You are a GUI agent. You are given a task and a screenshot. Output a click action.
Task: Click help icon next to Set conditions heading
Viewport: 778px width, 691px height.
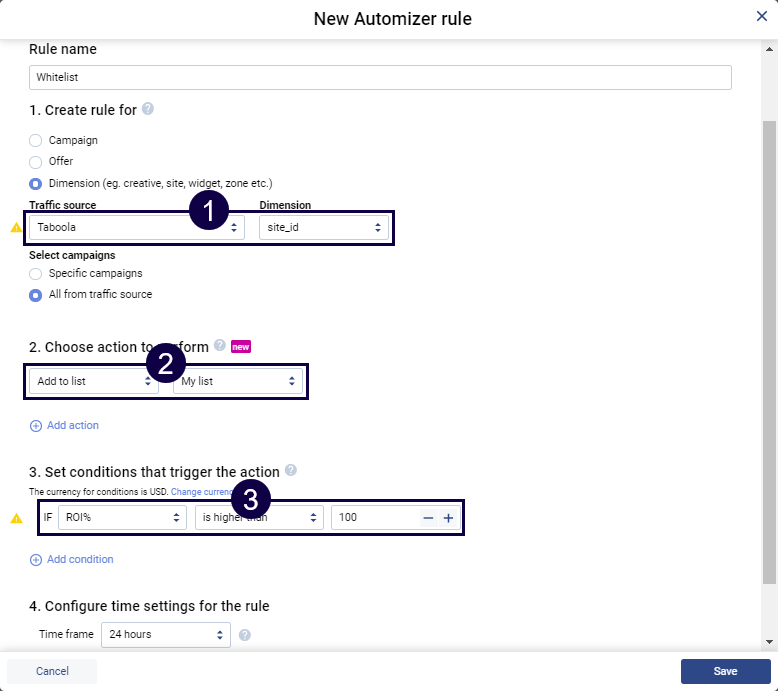[x=290, y=470]
